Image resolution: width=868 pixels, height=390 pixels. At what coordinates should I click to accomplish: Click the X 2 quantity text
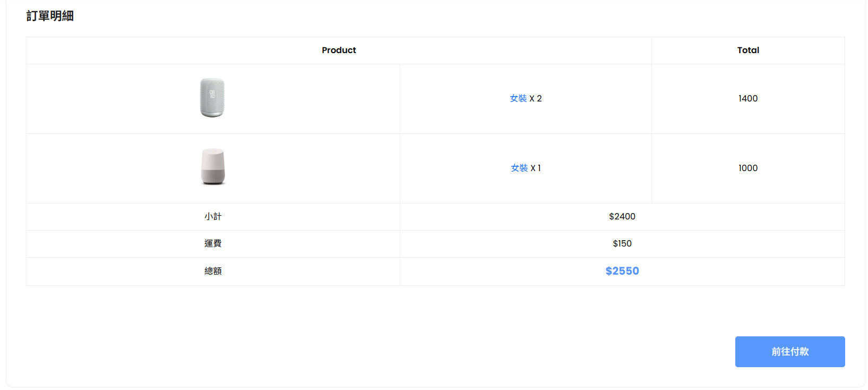[536, 98]
